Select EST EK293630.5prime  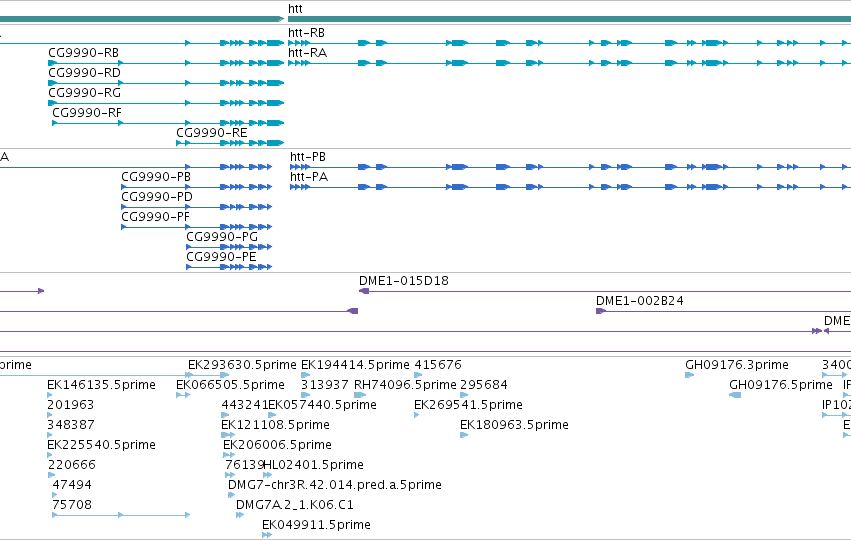pyautogui.click(x=242, y=365)
